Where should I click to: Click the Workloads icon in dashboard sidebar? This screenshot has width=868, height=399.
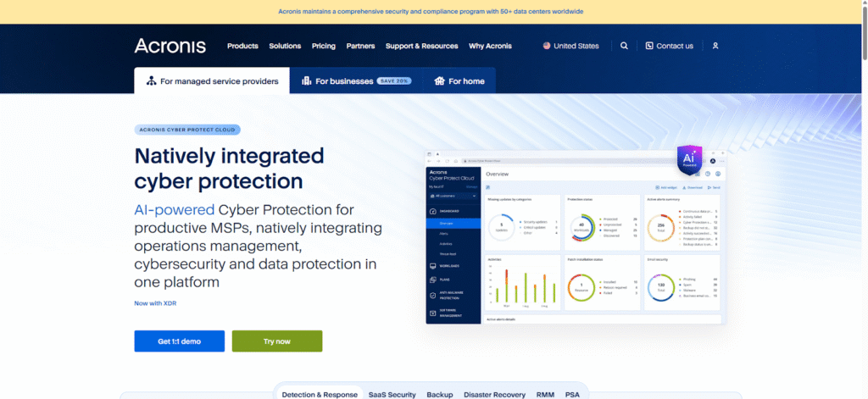click(433, 266)
